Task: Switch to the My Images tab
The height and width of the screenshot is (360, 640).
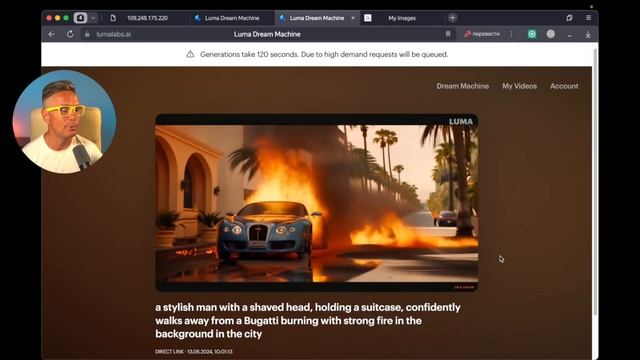Action: 402,18
